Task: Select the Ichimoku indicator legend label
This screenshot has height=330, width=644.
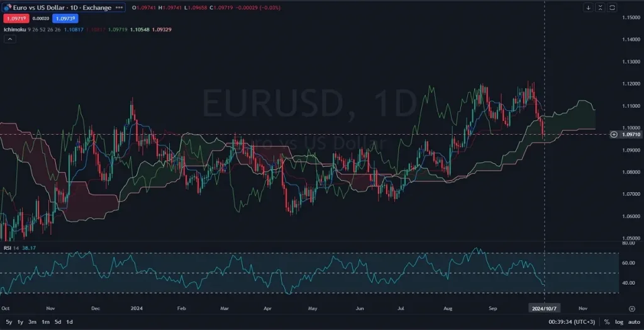Action: (x=15, y=30)
